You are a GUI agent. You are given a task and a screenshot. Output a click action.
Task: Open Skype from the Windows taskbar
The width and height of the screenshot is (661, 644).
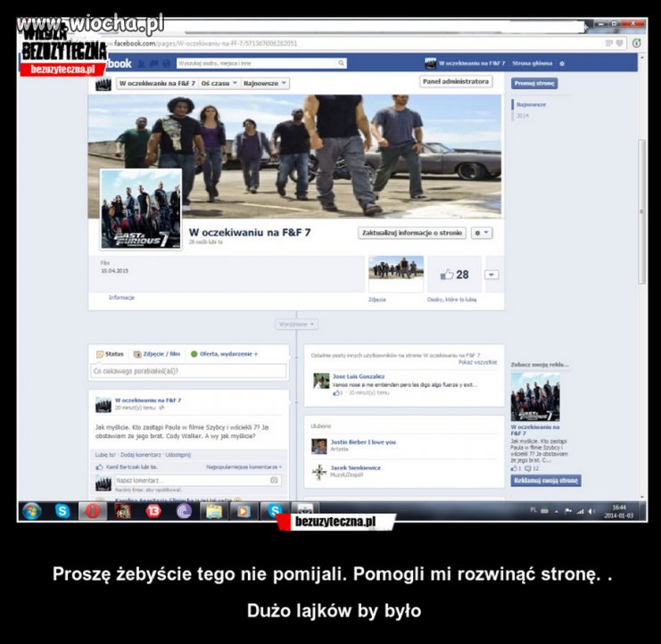(x=62, y=511)
